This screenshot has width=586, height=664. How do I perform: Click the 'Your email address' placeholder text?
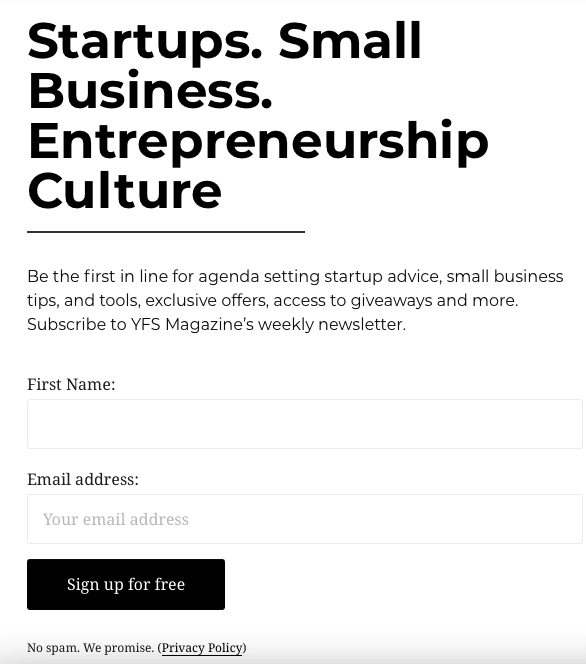pos(116,519)
